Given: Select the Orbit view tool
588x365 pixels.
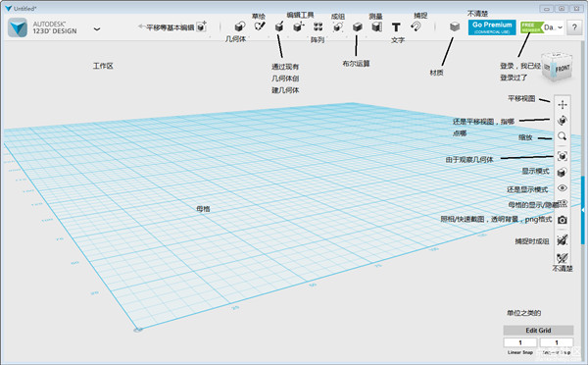Looking at the screenshot, I should coord(563,120).
